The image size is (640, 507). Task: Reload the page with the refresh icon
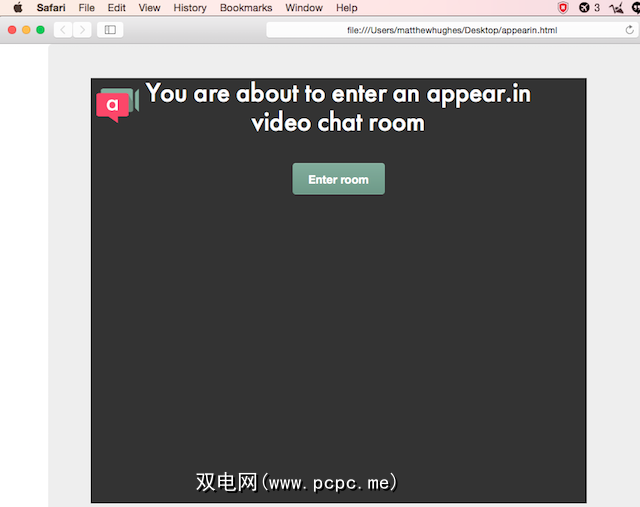tap(629, 30)
